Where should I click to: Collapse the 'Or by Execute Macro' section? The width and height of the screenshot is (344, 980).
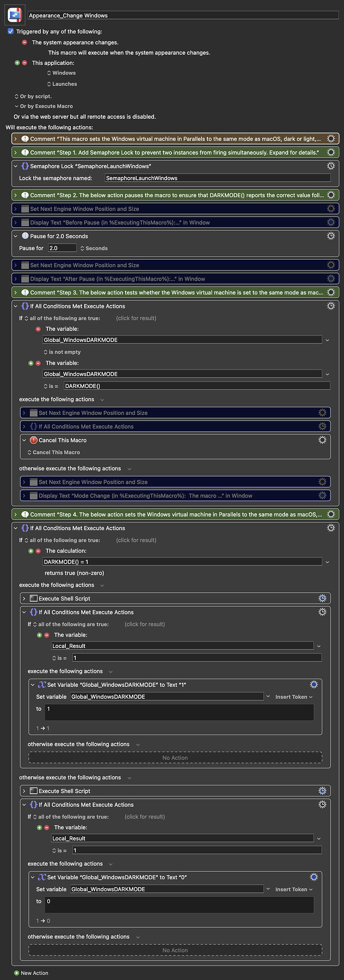(x=16, y=106)
